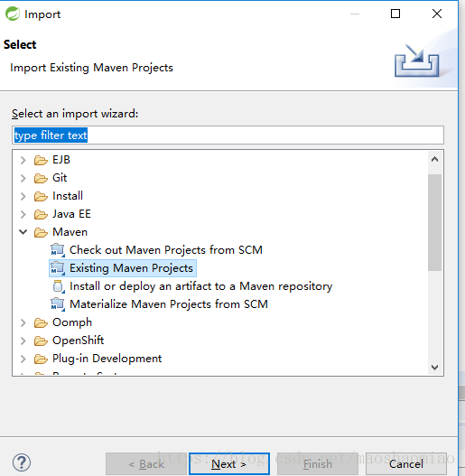The image size is (465, 476).
Task: Click the Existing Maven Projects icon
Action: 58,268
